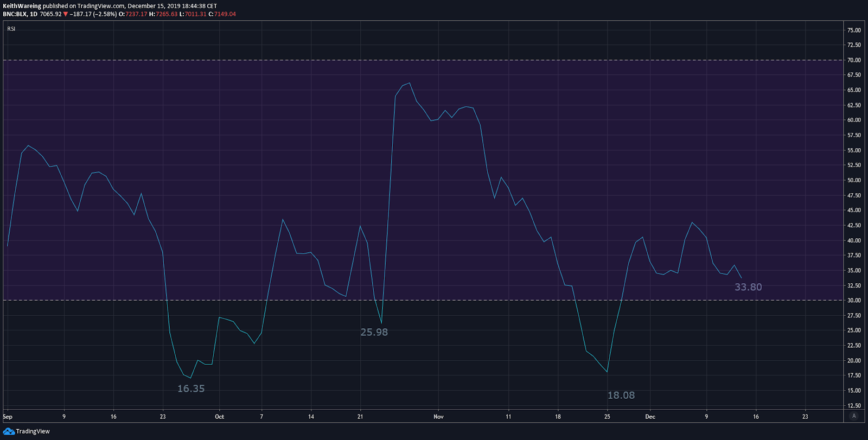Screen dimensions: 868x440
Task: Click the Sep date label
Action: pos(8,417)
